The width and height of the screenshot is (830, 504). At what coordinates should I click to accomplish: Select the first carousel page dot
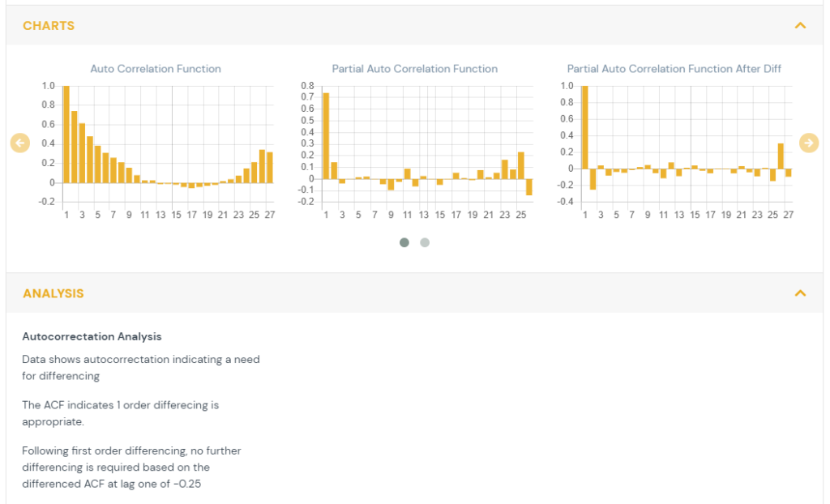coord(404,242)
